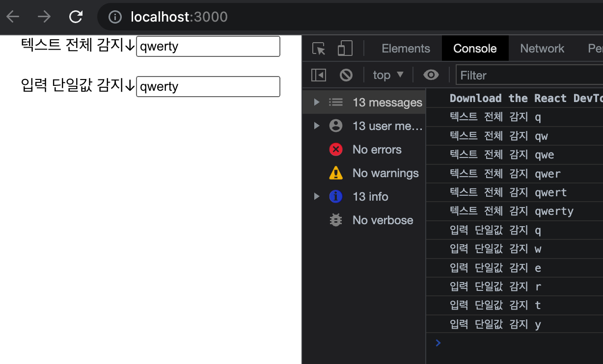603x364 pixels.
Task: Hide the console sidebar
Action: pos(319,75)
